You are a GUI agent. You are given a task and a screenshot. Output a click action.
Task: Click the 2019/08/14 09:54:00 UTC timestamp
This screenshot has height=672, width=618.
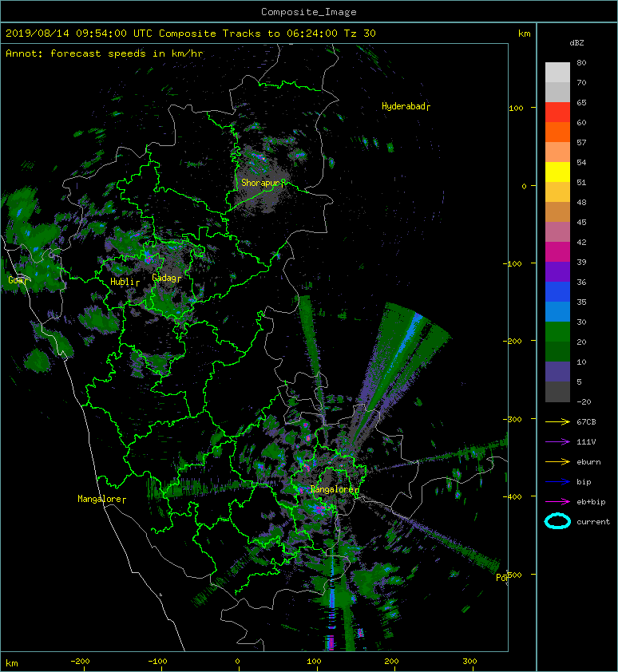tap(79, 34)
